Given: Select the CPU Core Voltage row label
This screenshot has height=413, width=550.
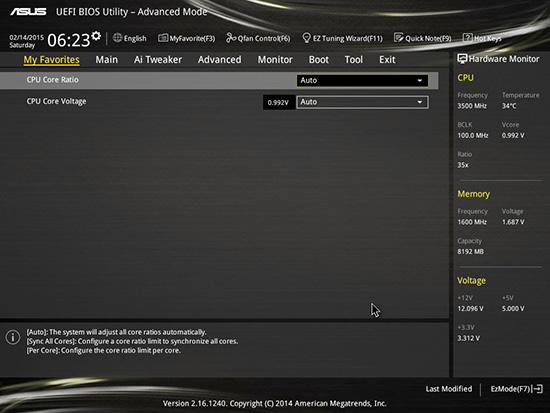Looking at the screenshot, I should [x=56, y=101].
